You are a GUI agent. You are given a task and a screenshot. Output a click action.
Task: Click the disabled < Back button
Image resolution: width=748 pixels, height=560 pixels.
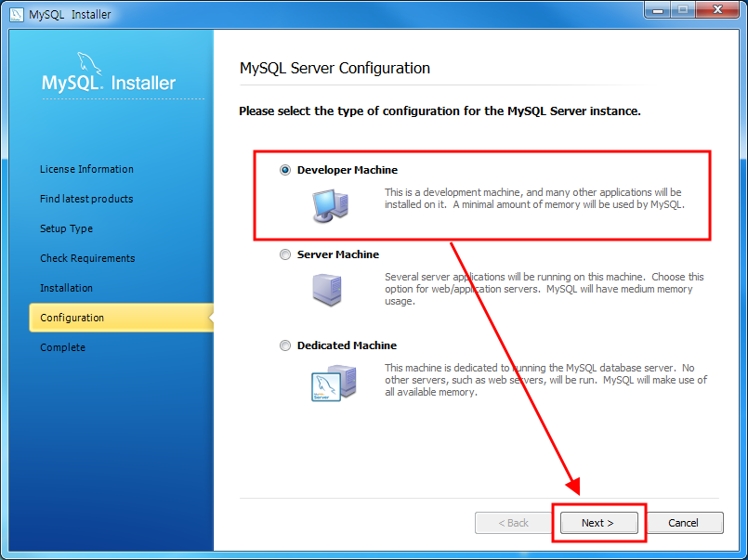click(x=513, y=523)
